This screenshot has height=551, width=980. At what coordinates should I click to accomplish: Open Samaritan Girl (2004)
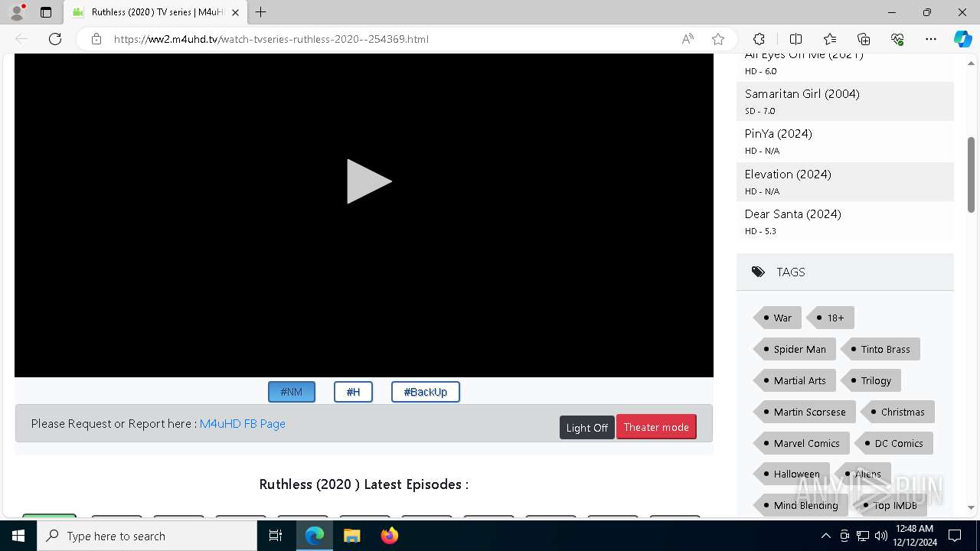pyautogui.click(x=802, y=93)
